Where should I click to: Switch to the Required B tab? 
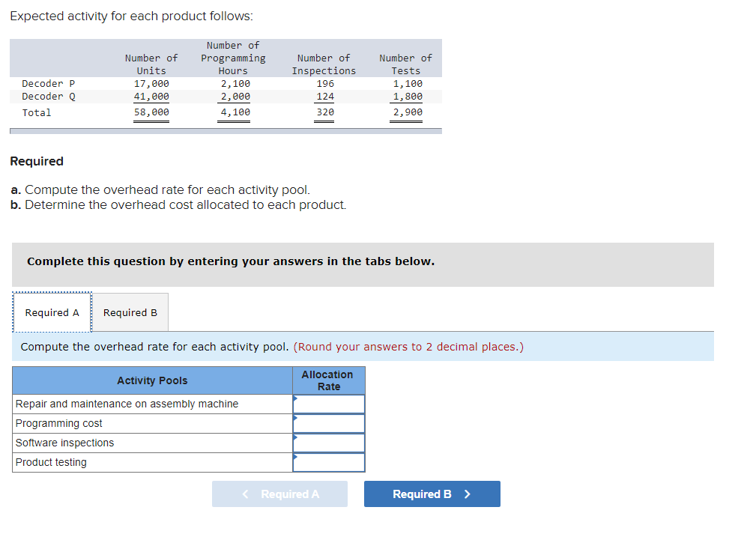pos(130,312)
